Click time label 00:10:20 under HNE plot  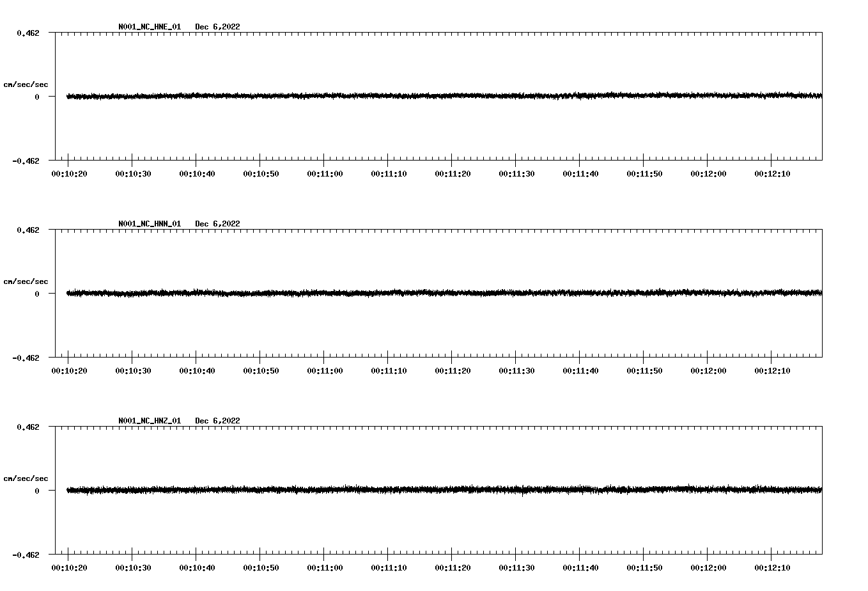[x=69, y=174]
